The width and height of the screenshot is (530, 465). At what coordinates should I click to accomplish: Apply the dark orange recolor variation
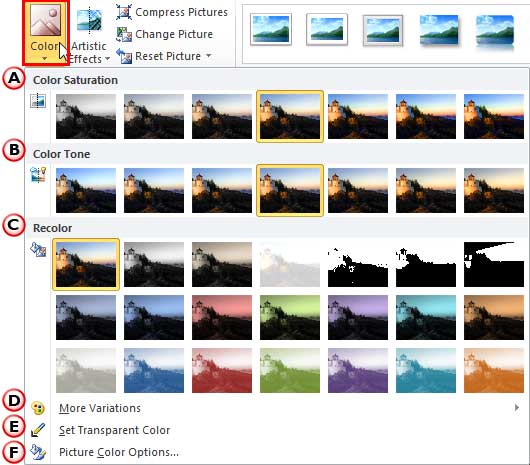pyautogui.click(x=494, y=317)
